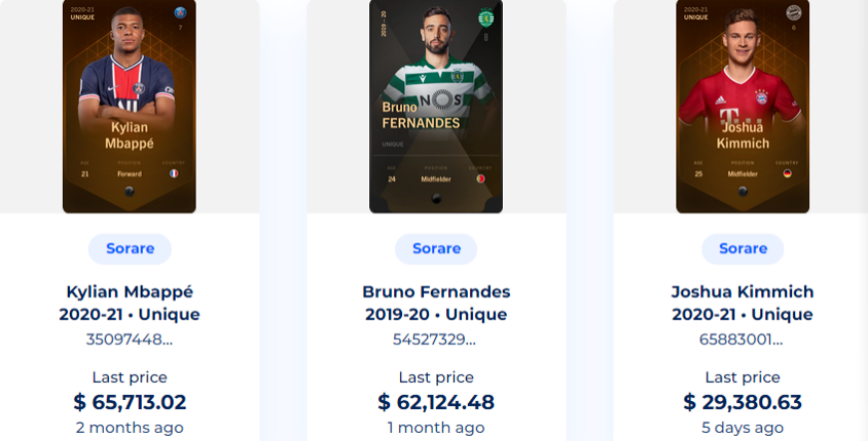Click the Sporting CP crest on Fernandes card

point(486,18)
